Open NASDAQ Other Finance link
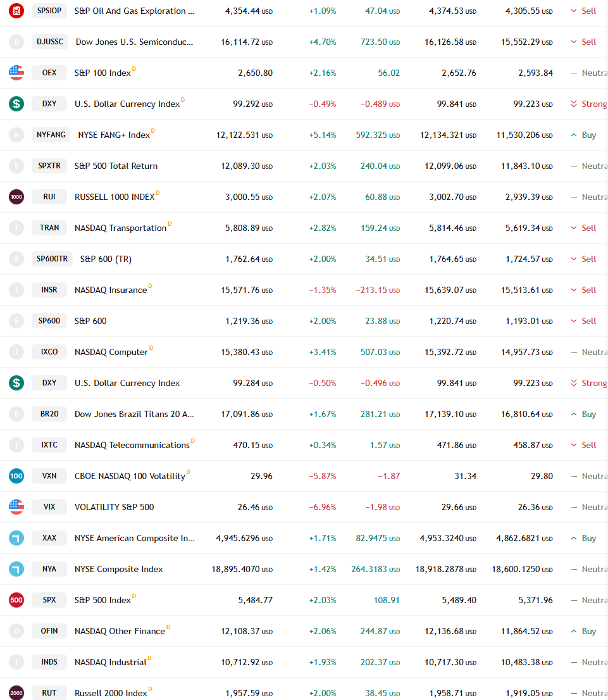The image size is (608, 700). coord(120,631)
